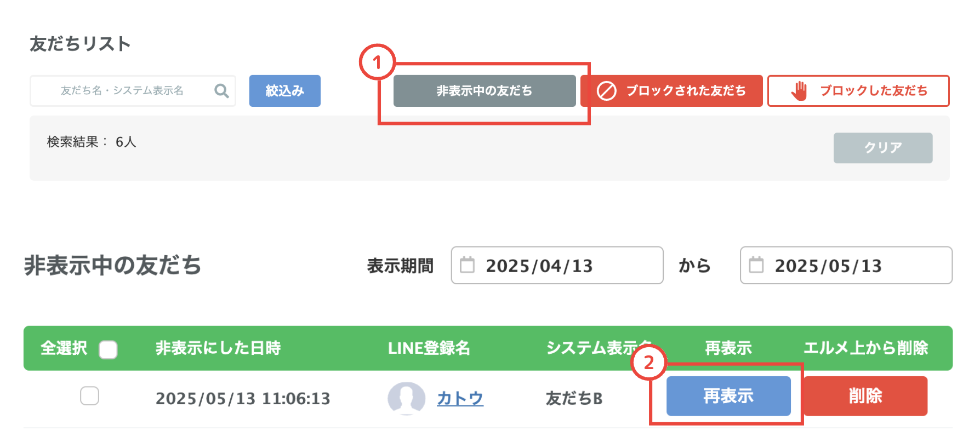Click カトウ's profile avatar
Image resolution: width=980 pixels, height=448 pixels.
click(x=406, y=398)
